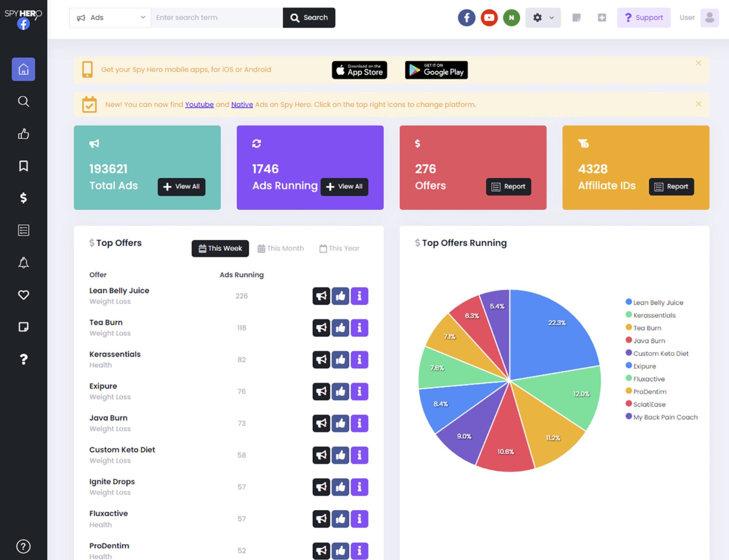Expand the settings gear dropdown
This screenshot has width=729, height=560.
(543, 17)
